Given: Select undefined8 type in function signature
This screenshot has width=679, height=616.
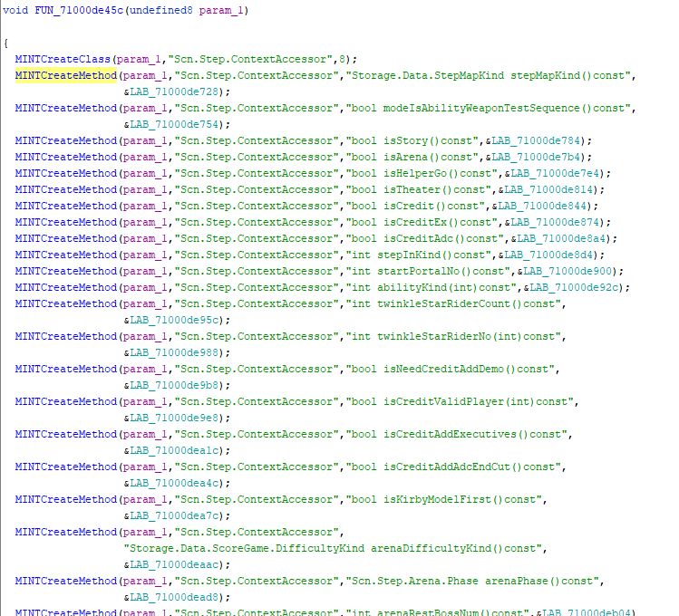Looking at the screenshot, I should pyautogui.click(x=161, y=10).
